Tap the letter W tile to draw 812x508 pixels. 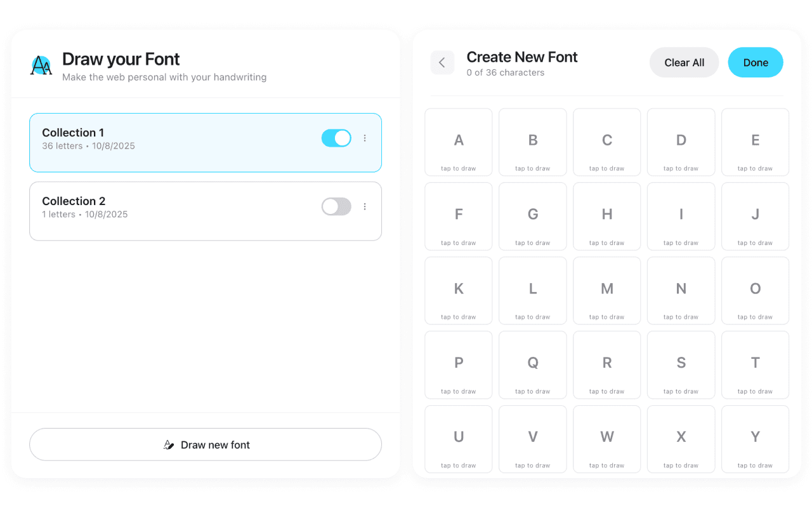[606, 439]
